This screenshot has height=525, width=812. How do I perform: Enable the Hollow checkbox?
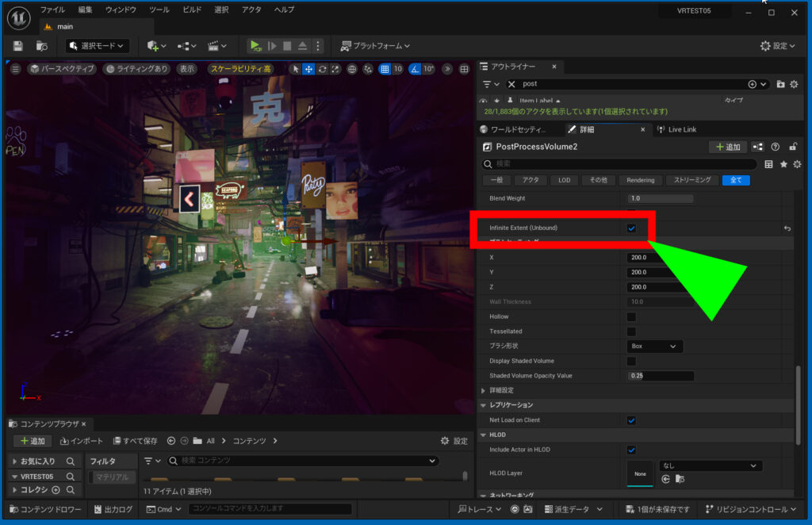tap(631, 316)
